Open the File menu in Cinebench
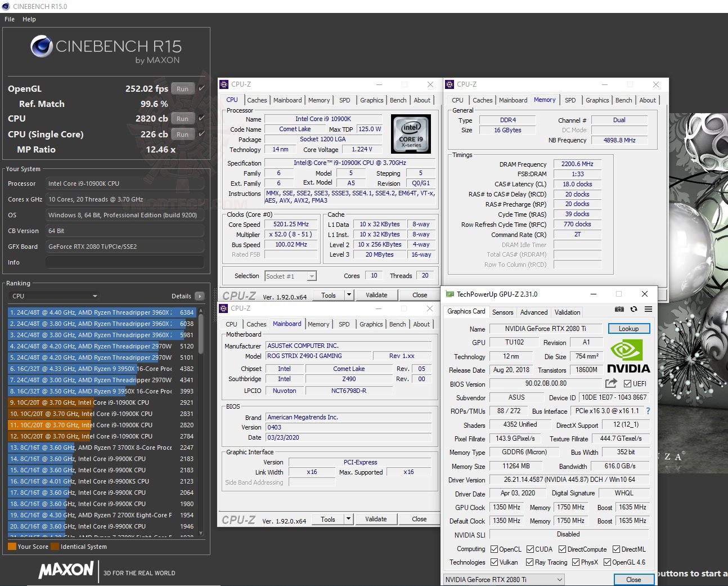 point(10,19)
